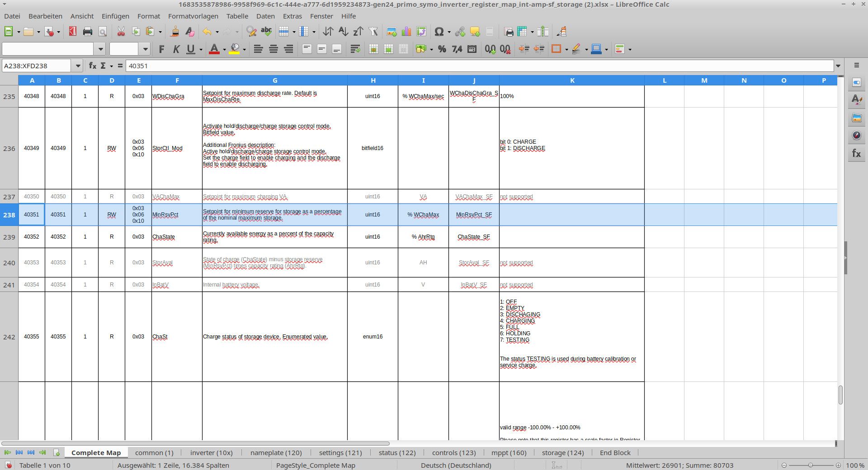The height and width of the screenshot is (470, 868).
Task: Click the Spelling check abc icon
Action: click(x=266, y=32)
